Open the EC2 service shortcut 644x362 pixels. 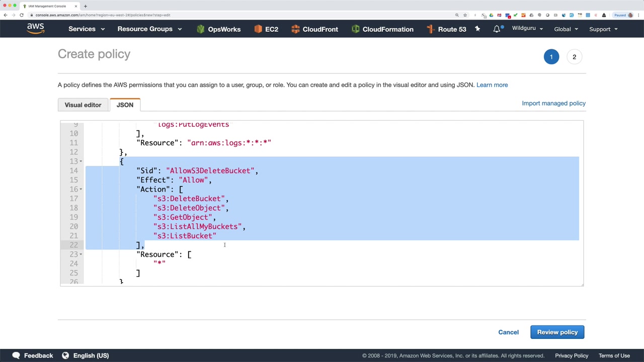[266, 29]
